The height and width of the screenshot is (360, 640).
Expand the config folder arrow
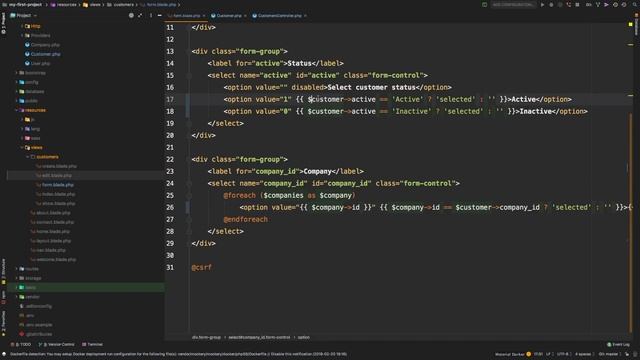tap(17, 82)
